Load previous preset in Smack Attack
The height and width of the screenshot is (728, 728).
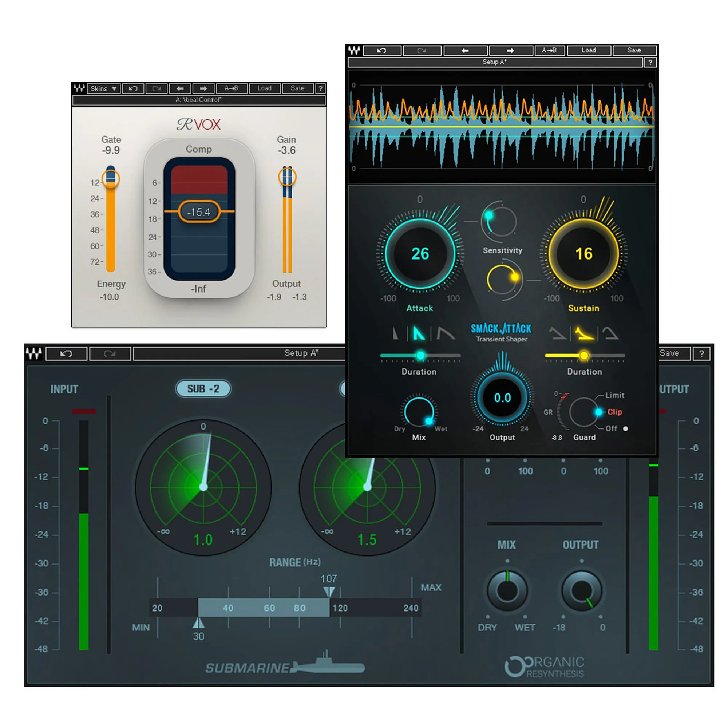pos(466,51)
